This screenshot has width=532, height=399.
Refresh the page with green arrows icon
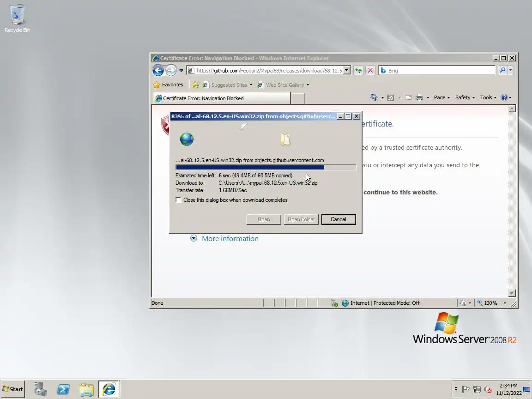(x=358, y=71)
